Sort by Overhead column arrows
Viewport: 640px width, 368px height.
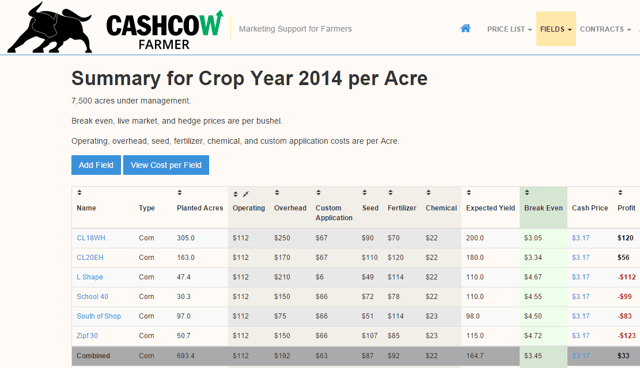(277, 193)
